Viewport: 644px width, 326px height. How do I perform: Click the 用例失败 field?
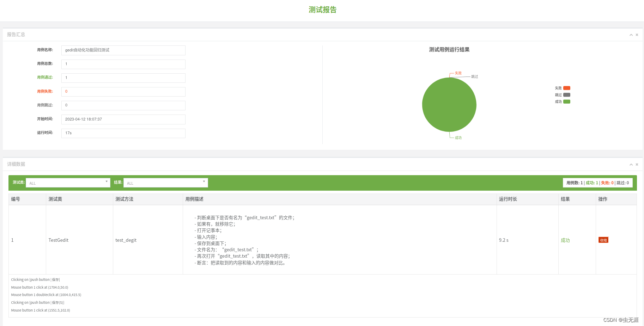coord(123,92)
